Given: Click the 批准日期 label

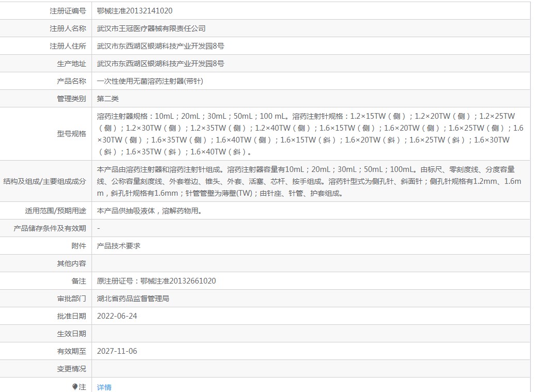Looking at the screenshot, I should click(72, 316).
